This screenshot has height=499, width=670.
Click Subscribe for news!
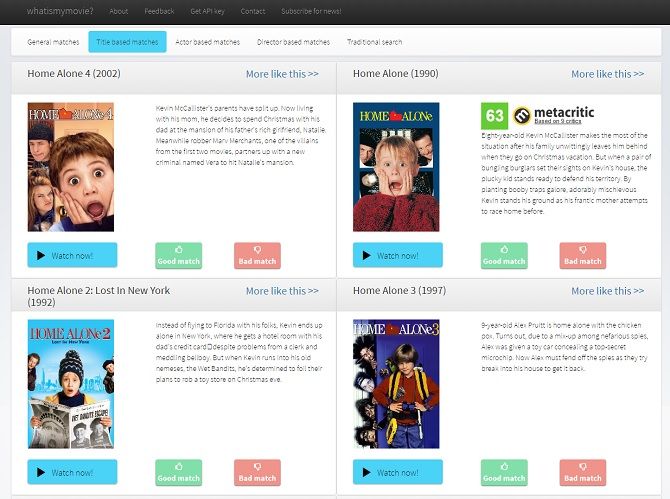pos(311,12)
